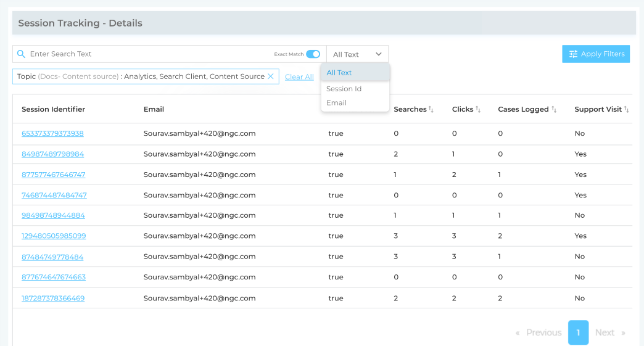Image resolution: width=644 pixels, height=346 pixels.
Task: Select Session Id from dropdown list
Action: (344, 89)
